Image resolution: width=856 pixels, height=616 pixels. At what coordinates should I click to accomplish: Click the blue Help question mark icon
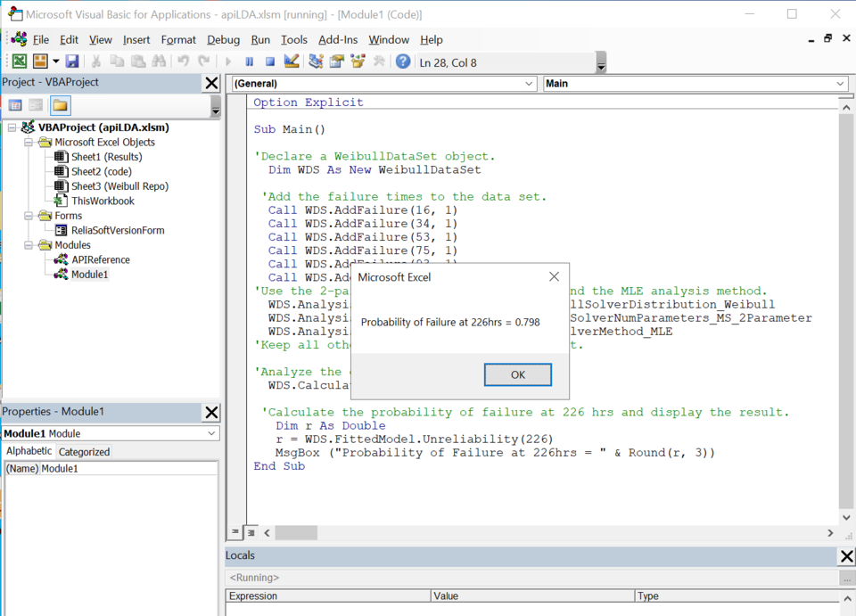coord(403,62)
